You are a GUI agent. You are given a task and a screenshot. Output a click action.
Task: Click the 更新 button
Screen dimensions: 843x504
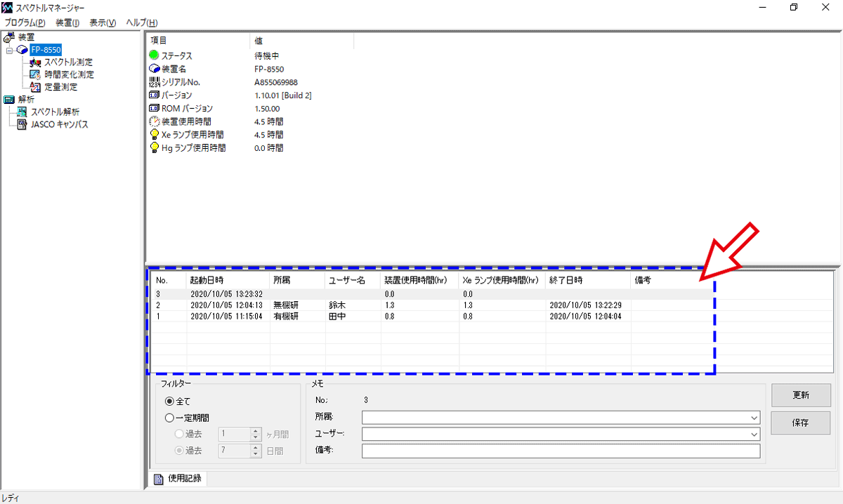click(801, 395)
